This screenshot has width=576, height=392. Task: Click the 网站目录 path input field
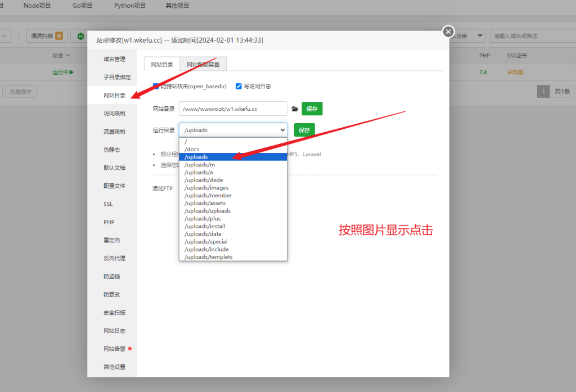(x=233, y=109)
